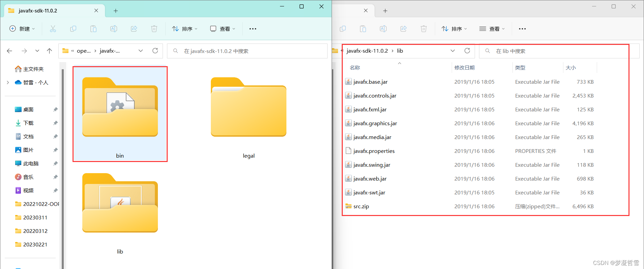The width and height of the screenshot is (644, 269).
Task: Open 下载 in quick access
Action: (x=24, y=123)
